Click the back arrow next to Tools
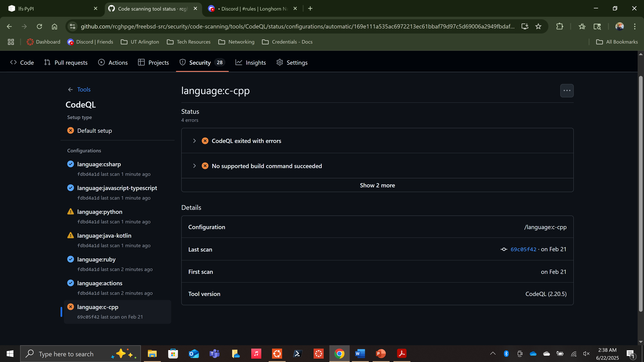The height and width of the screenshot is (362, 644). coord(70,89)
